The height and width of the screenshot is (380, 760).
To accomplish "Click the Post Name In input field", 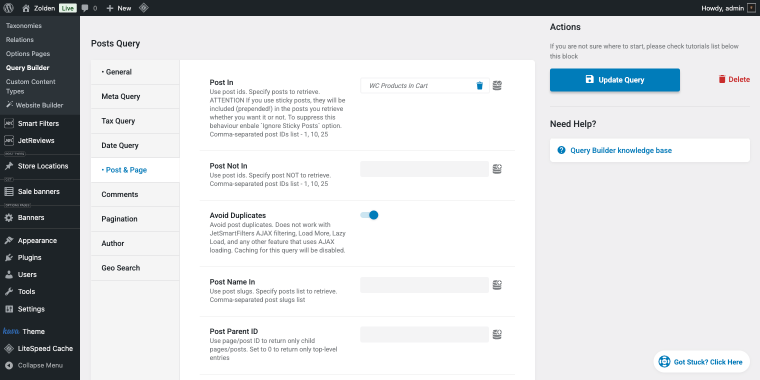I will [x=425, y=285].
